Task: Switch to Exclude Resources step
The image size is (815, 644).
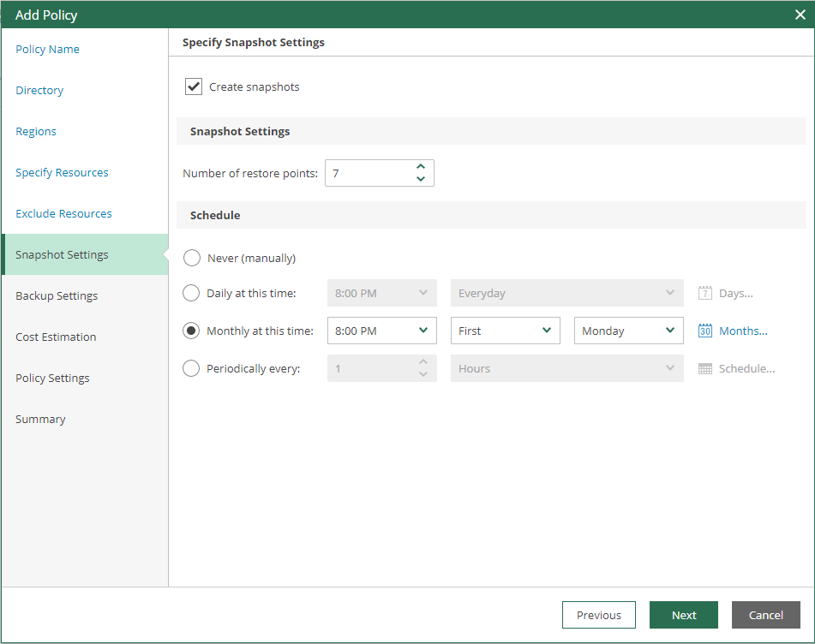Action: tap(63, 213)
